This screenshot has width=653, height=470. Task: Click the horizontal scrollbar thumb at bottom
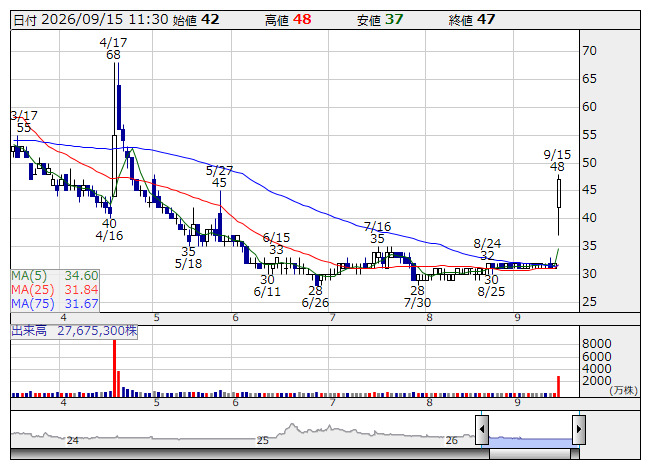tap(530, 454)
